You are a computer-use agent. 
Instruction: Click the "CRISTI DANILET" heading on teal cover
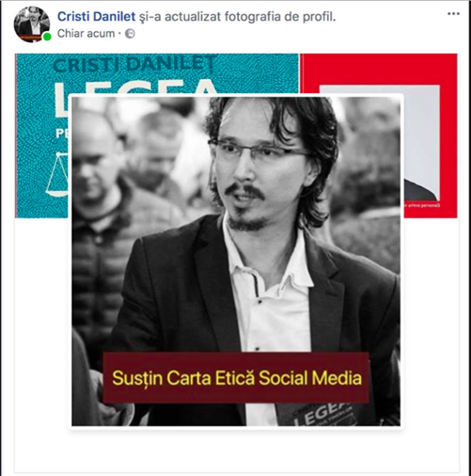click(134, 64)
